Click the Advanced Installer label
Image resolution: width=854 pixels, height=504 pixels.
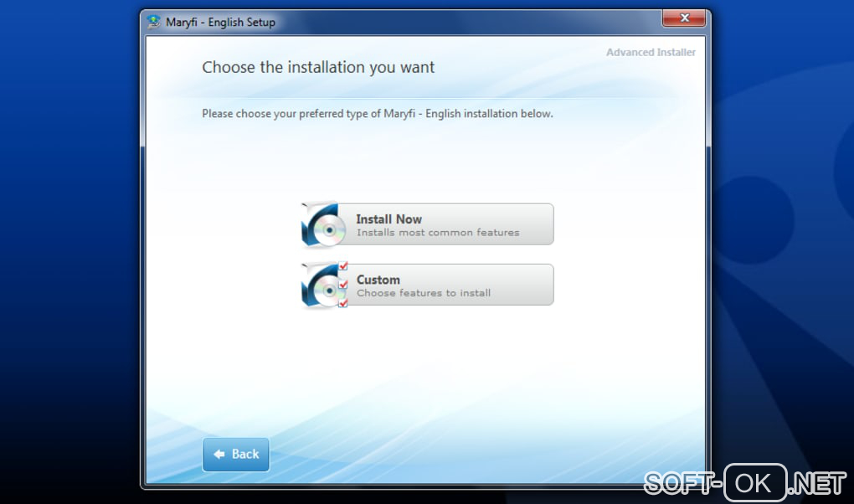(651, 52)
